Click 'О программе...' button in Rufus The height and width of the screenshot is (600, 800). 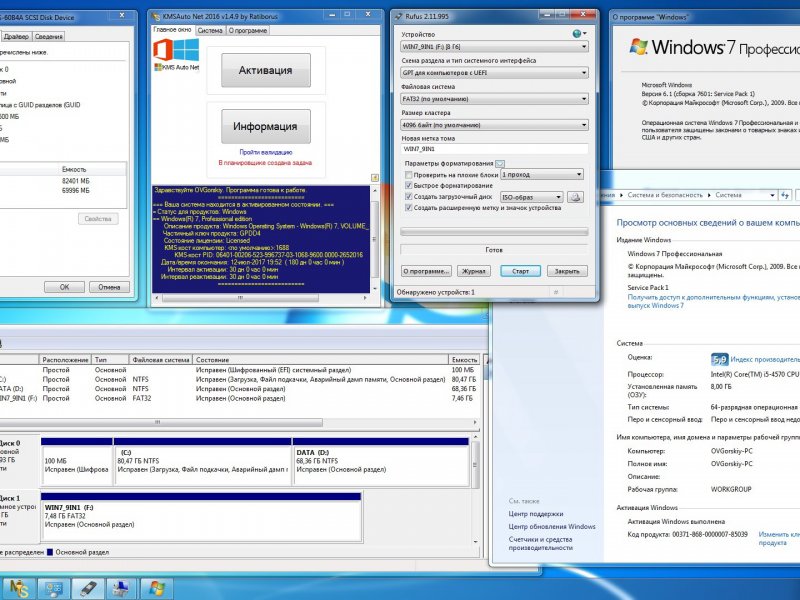[426, 271]
